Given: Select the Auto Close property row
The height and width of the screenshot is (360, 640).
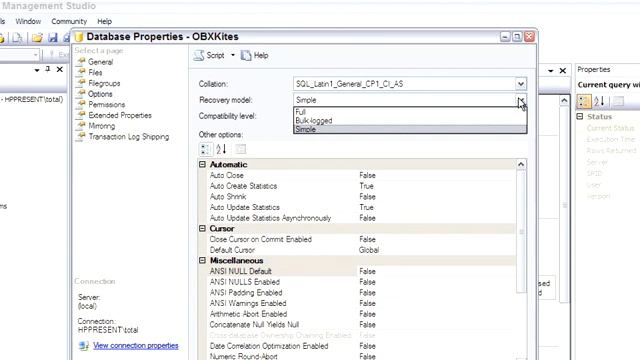Looking at the screenshot, I should coord(362,175).
